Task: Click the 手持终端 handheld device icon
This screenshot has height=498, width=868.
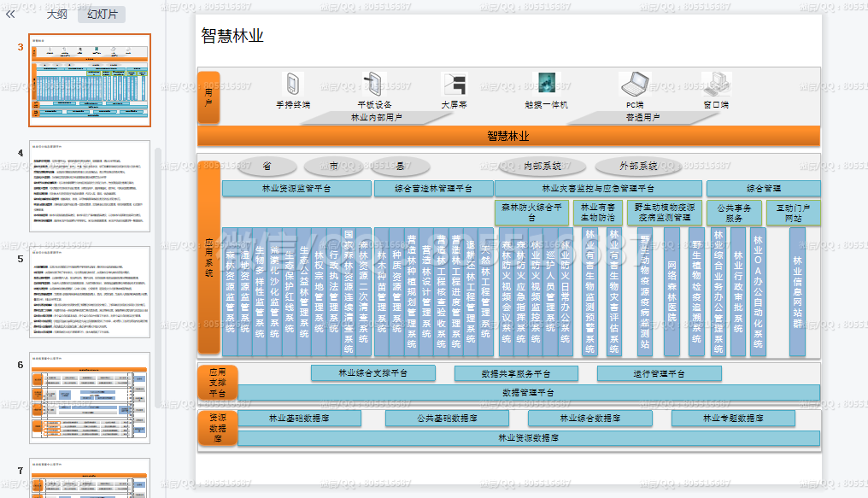Action: (x=293, y=85)
